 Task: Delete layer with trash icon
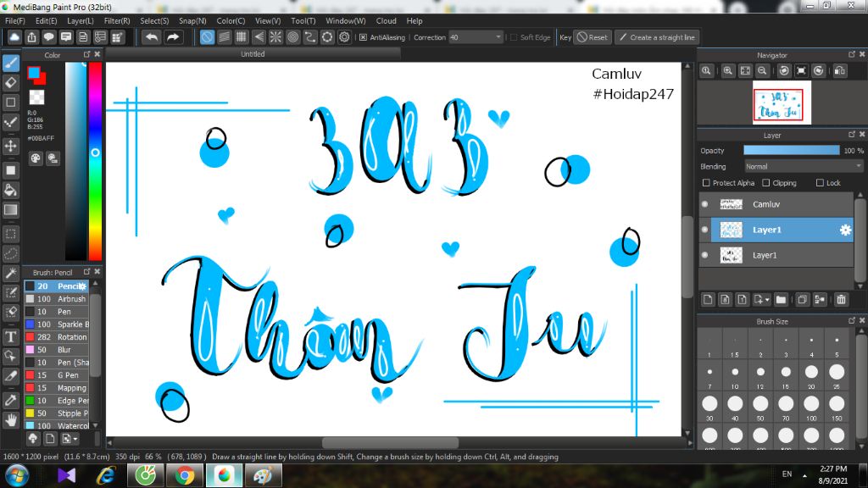(x=841, y=299)
